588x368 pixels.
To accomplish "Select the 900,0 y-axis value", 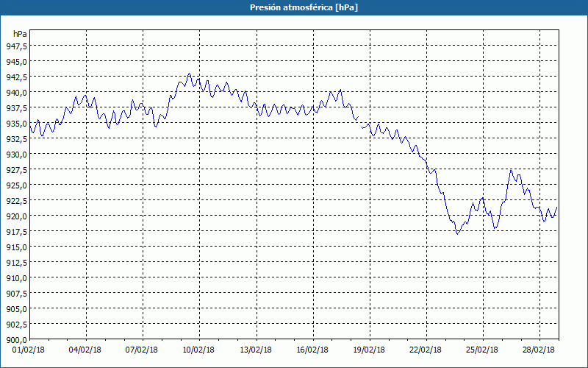I will 16,340.
